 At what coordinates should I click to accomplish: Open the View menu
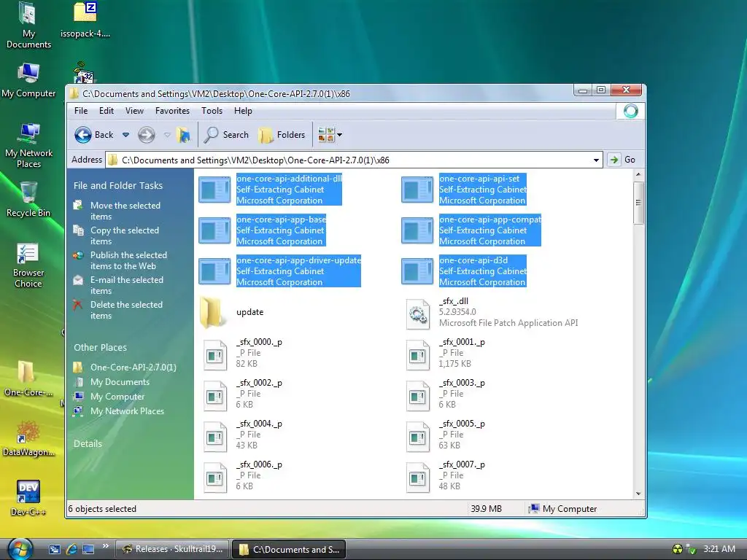click(x=134, y=111)
